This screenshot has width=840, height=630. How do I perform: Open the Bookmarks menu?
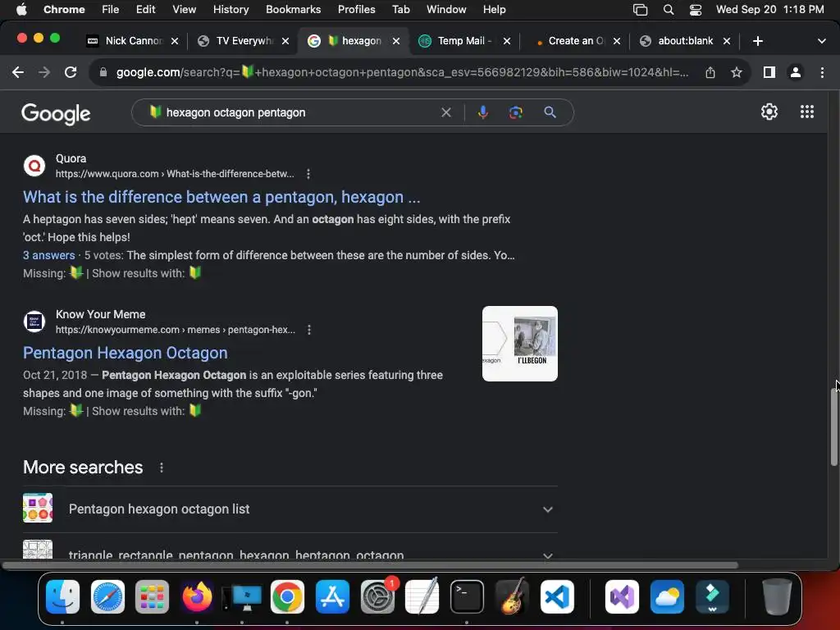(x=293, y=9)
